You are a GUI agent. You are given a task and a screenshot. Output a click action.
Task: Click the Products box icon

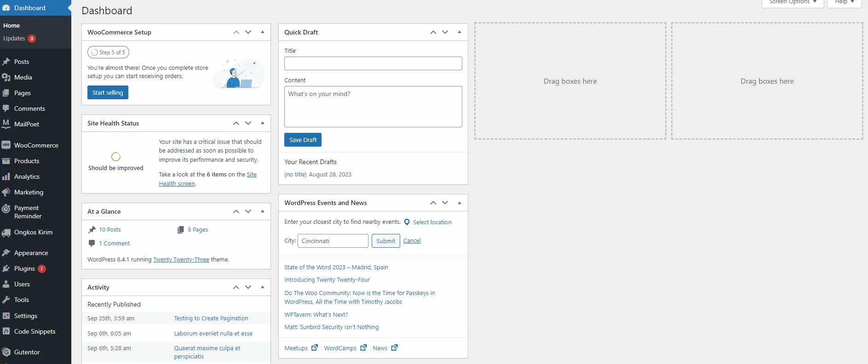point(6,161)
